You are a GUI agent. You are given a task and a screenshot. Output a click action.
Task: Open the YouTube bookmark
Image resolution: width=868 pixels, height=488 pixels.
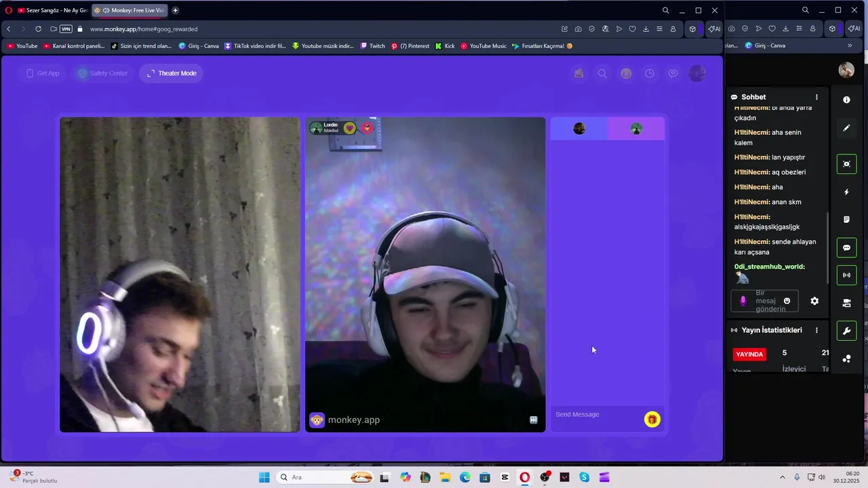pyautogui.click(x=22, y=46)
